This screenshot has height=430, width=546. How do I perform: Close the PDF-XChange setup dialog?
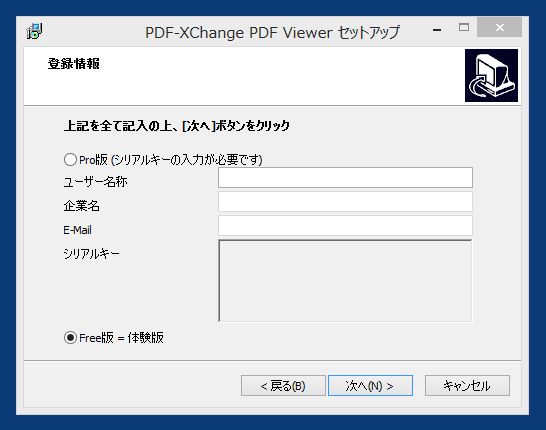coord(499,28)
